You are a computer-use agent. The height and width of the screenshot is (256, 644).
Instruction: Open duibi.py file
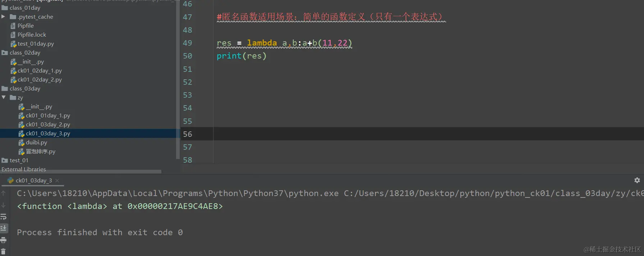click(33, 142)
